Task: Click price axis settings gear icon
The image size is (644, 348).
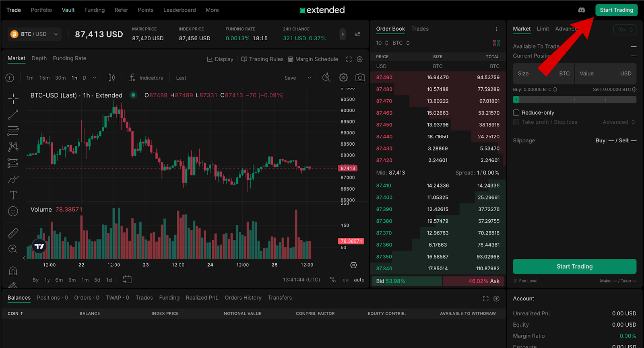Action: [x=353, y=265]
